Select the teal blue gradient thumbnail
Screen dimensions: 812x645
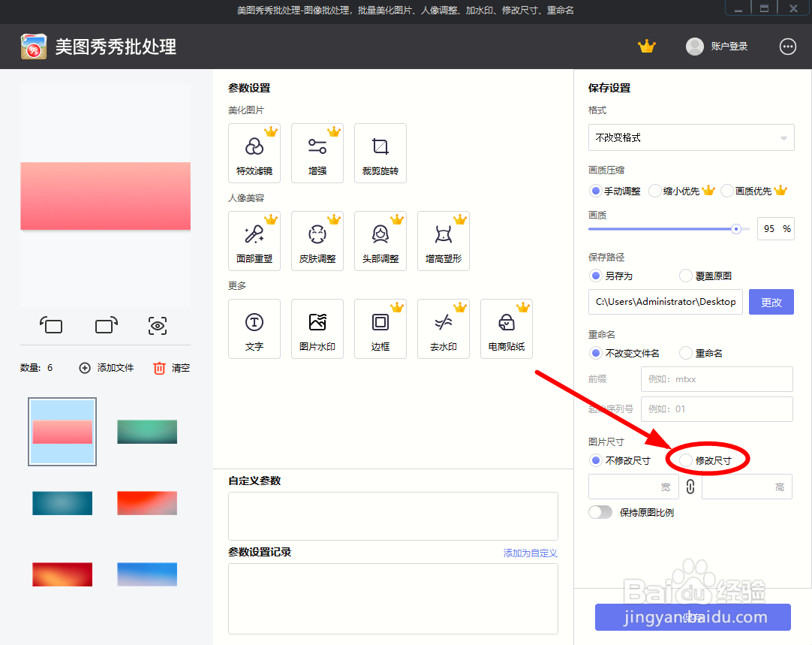point(62,503)
